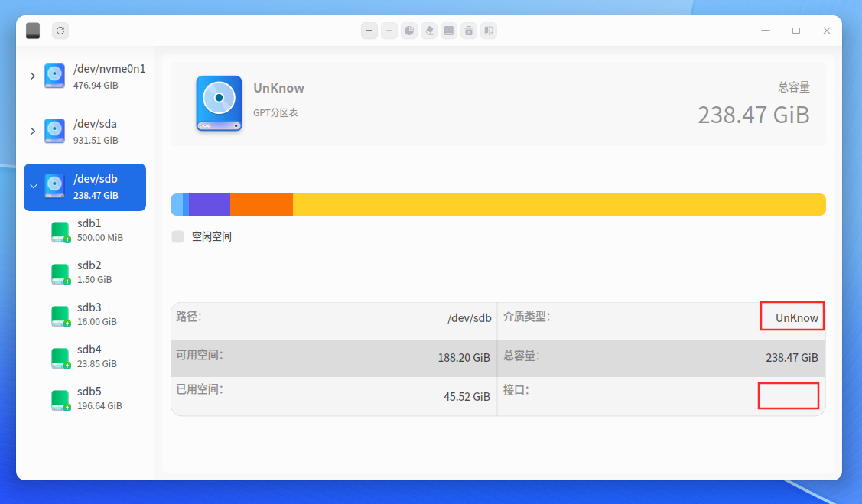862x504 pixels.
Task: Select the /dev/nvme0n1 disk entry
Action: click(x=85, y=76)
